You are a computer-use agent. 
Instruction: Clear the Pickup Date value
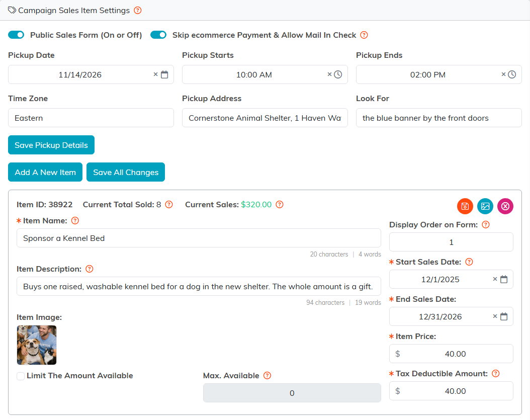click(155, 74)
